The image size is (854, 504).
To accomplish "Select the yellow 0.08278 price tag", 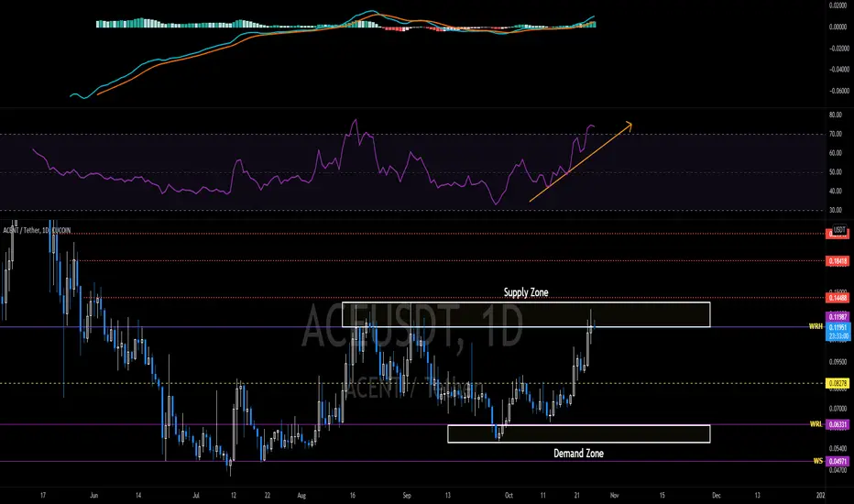I will pos(838,384).
